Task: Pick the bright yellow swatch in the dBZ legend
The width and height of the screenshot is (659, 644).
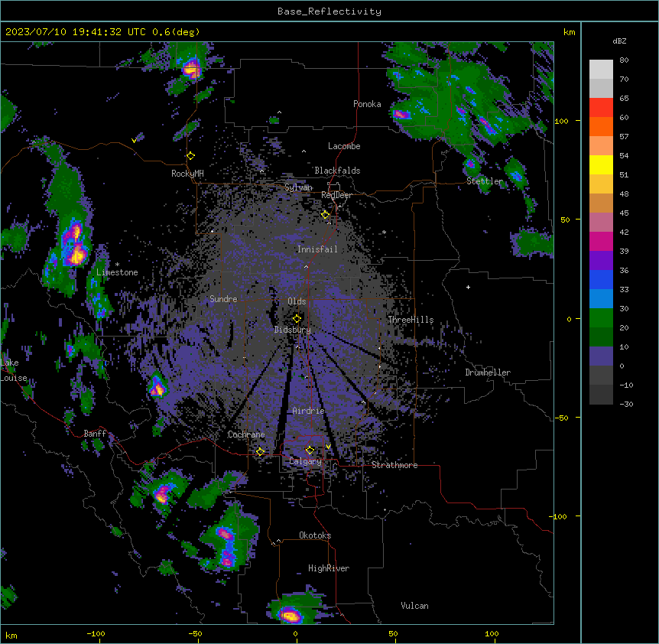Action: (601, 164)
